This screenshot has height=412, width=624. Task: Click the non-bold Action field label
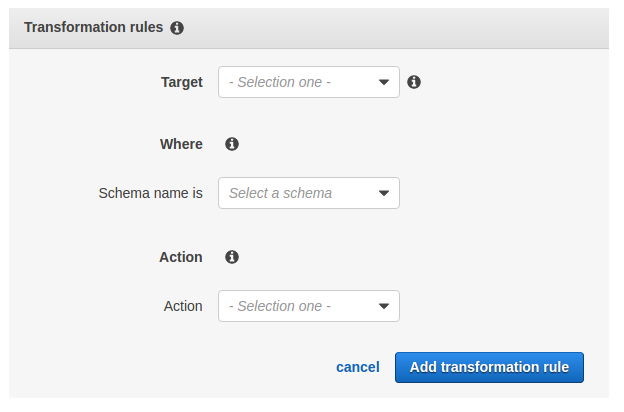(x=183, y=306)
